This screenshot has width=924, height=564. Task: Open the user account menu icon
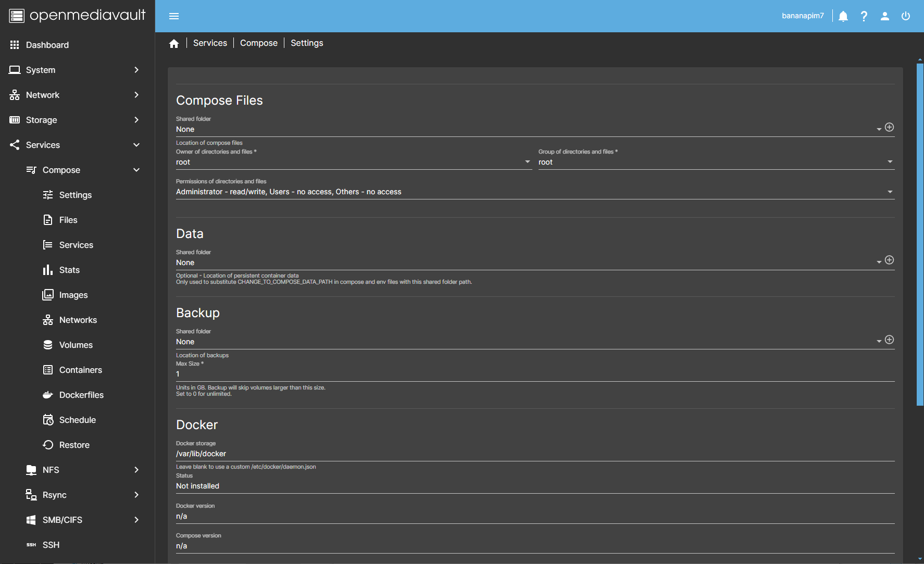coord(885,16)
